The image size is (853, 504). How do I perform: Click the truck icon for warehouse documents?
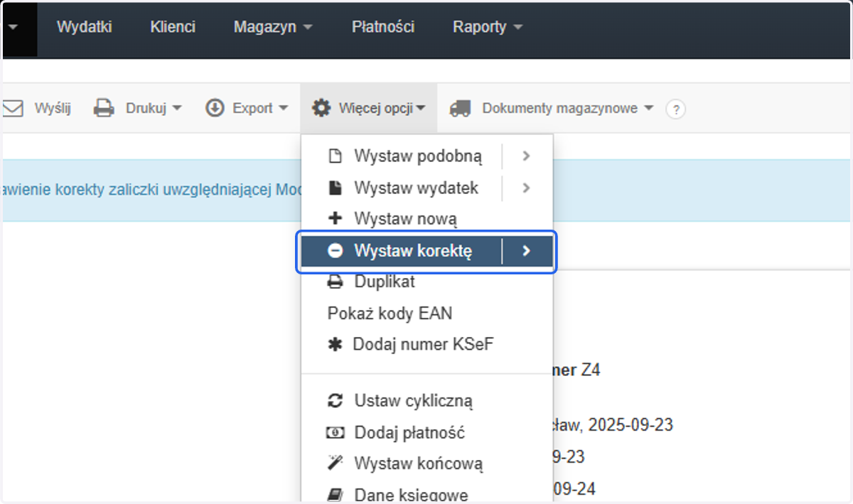pos(460,109)
